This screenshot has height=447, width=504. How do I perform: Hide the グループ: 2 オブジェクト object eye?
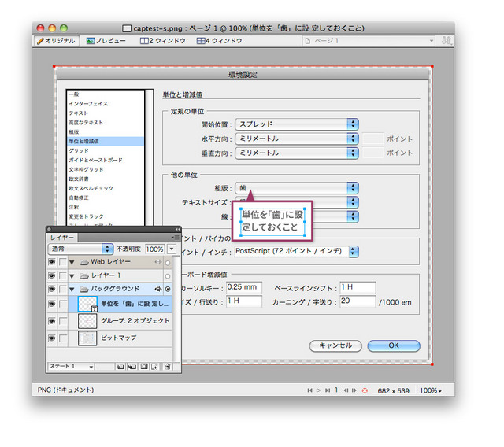coord(51,321)
